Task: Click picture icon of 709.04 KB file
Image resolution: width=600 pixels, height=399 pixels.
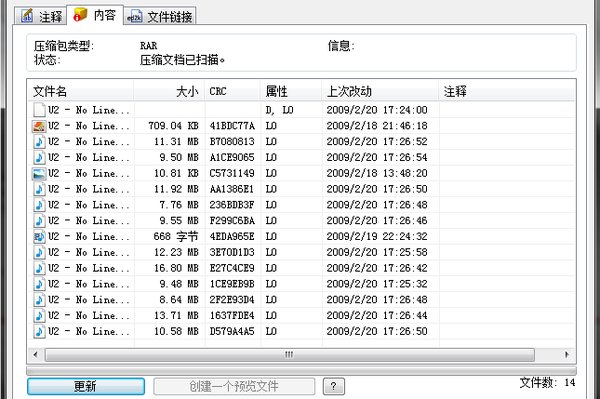Action: 39,126
